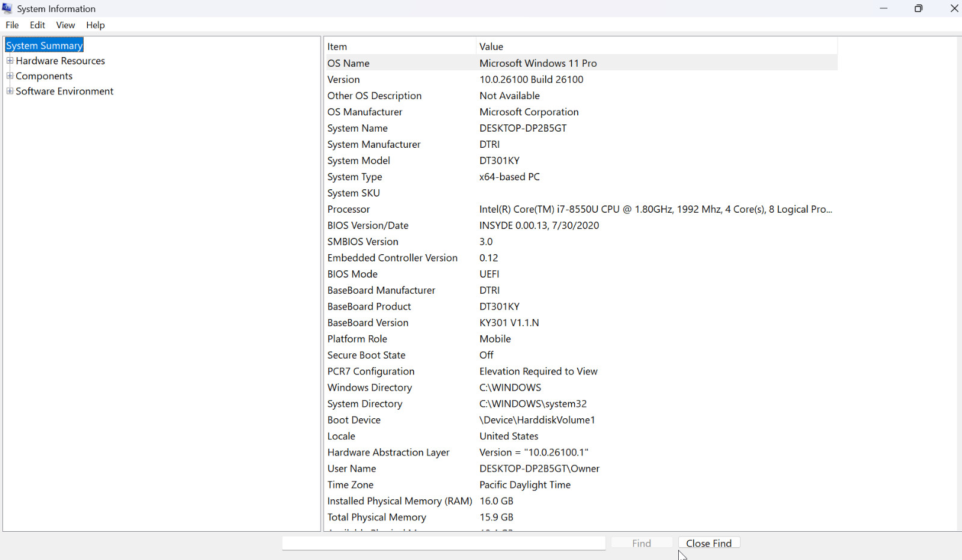Click the DESKTOP-DP2B5GT system name value
Image resolution: width=962 pixels, height=560 pixels.
pos(523,128)
